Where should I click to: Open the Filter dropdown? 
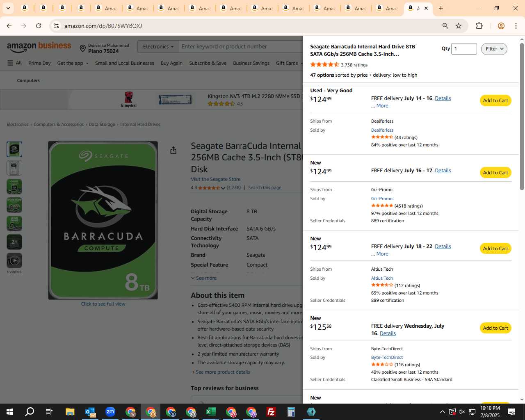494,49
